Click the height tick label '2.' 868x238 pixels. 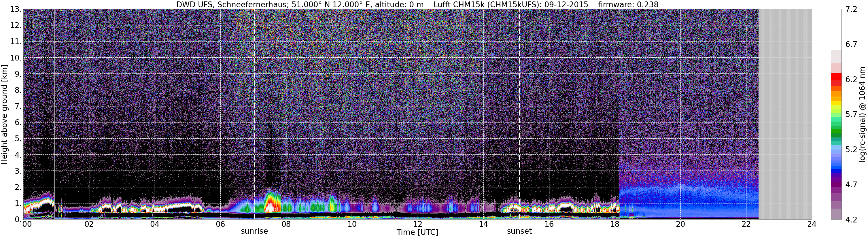(18, 188)
